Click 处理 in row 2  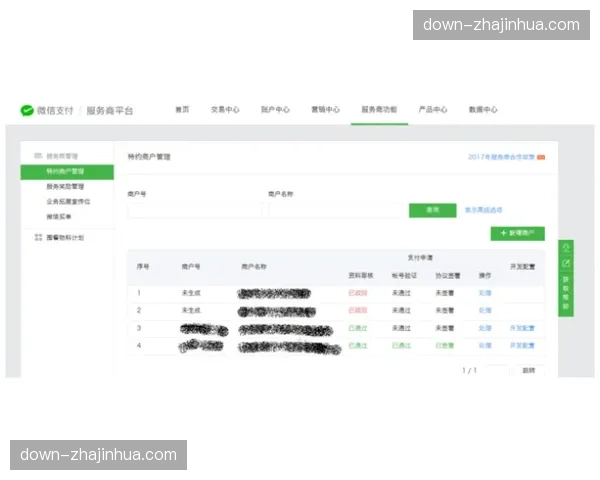(x=485, y=310)
